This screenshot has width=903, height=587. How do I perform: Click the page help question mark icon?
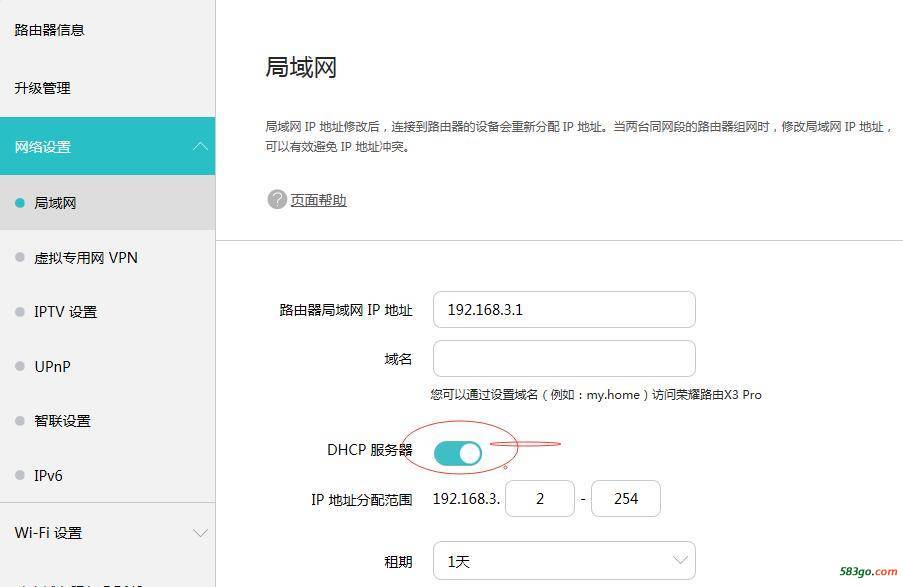[277, 199]
